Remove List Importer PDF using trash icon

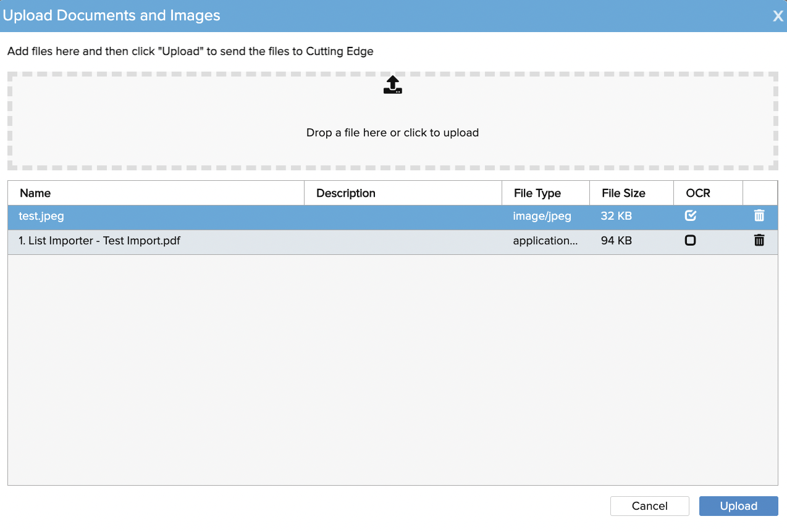pos(759,241)
